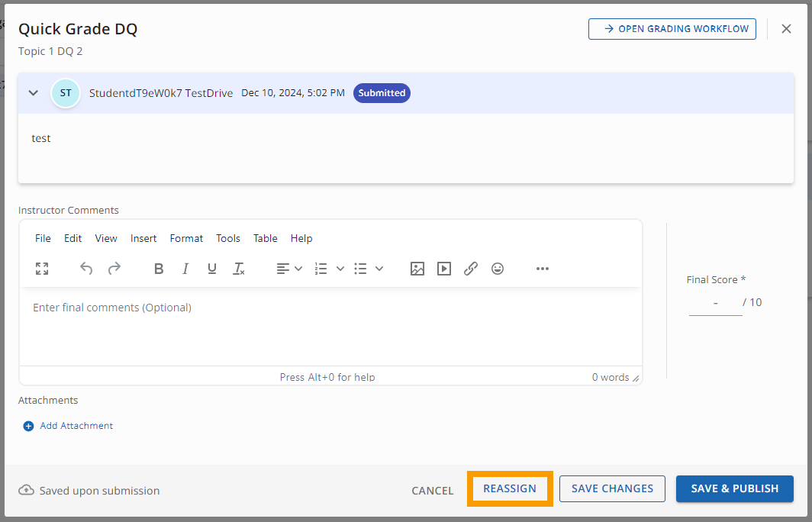Insert media with the video icon
The width and height of the screenshot is (812, 522).
tap(444, 269)
